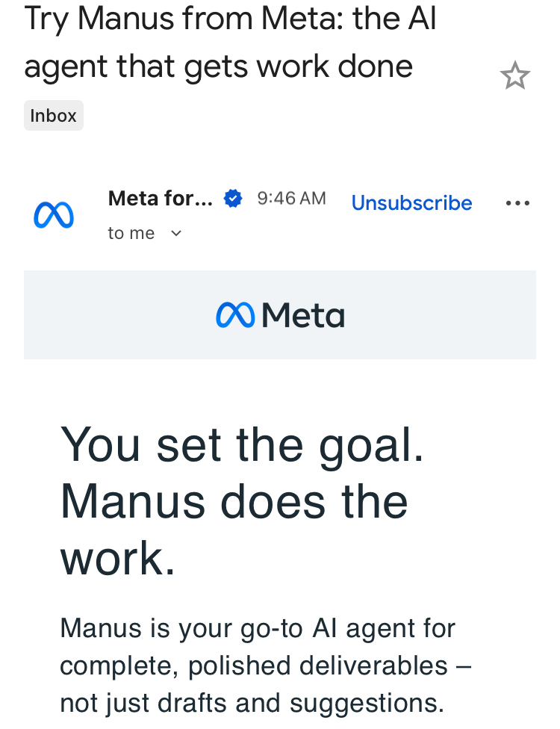Tap the Inbox label chip
Viewport: 560px width, 729px height.
tap(54, 116)
